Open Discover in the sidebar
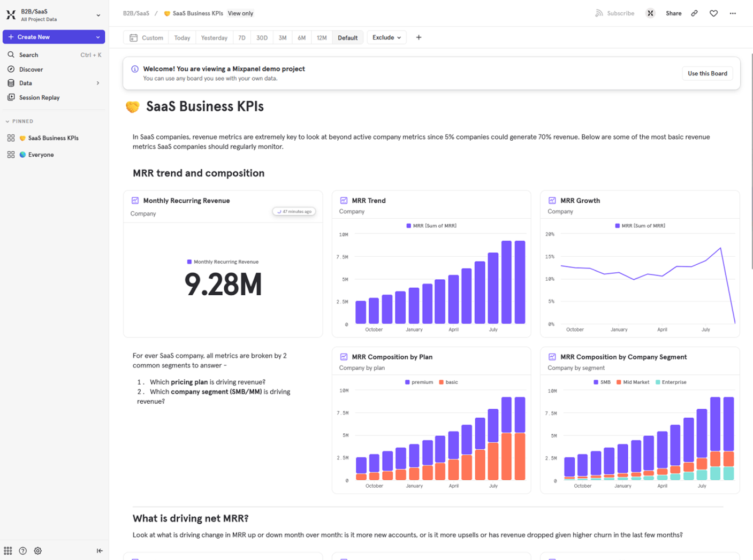The image size is (753, 560). [x=31, y=69]
